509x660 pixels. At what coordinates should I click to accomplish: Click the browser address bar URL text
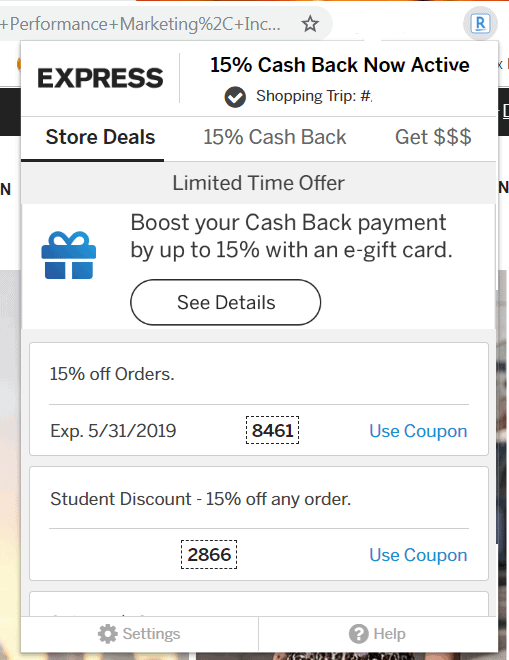pos(140,24)
